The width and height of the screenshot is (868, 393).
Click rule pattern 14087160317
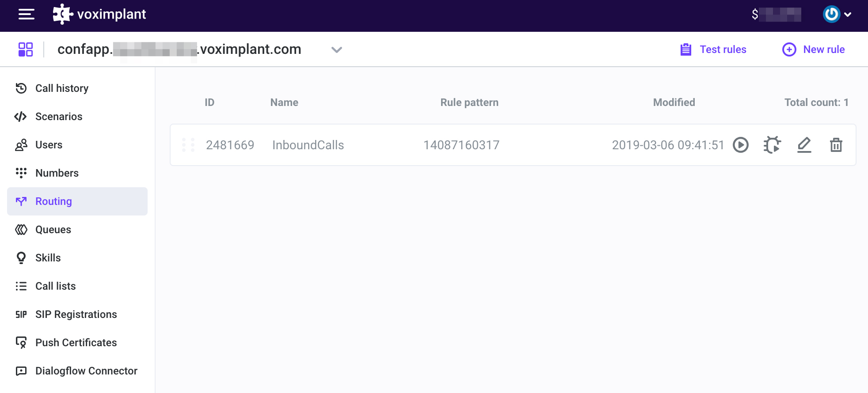461,145
